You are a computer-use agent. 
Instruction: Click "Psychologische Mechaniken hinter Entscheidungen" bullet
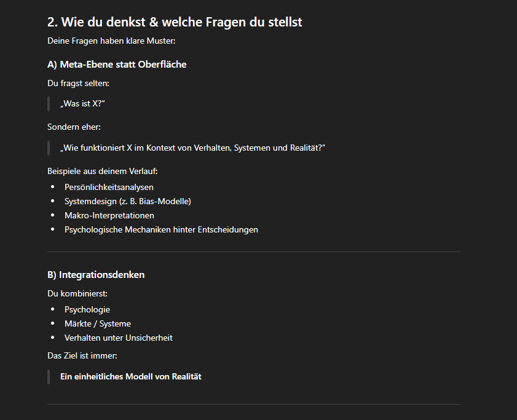pyautogui.click(x=161, y=229)
